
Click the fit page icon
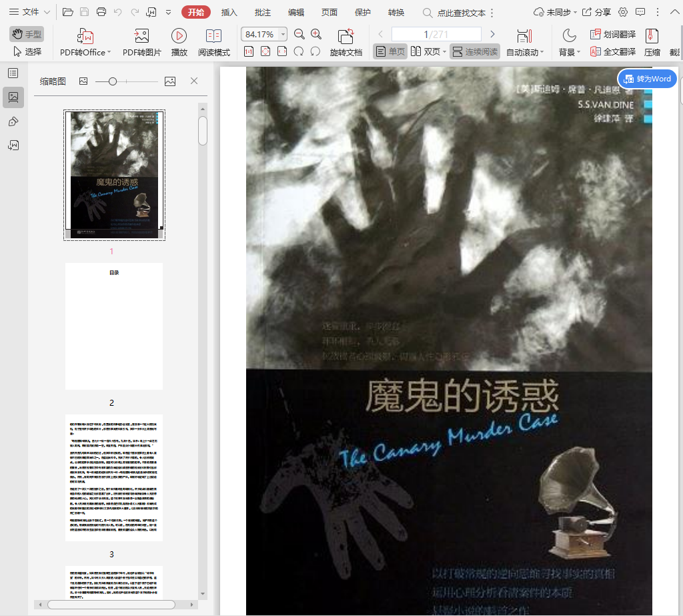pyautogui.click(x=265, y=51)
